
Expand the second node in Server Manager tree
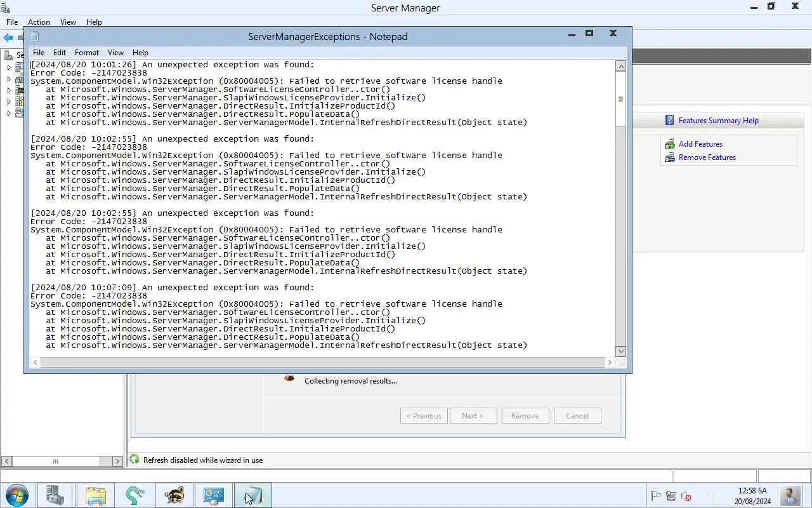pyautogui.click(x=9, y=79)
